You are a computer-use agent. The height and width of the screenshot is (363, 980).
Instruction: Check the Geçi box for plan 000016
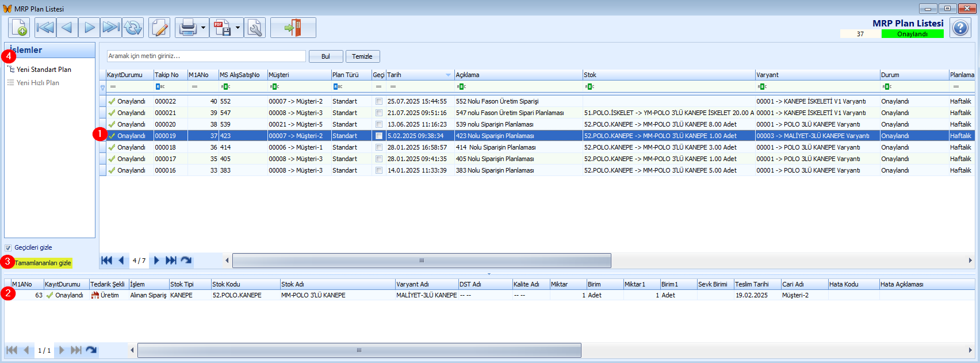pyautogui.click(x=378, y=170)
